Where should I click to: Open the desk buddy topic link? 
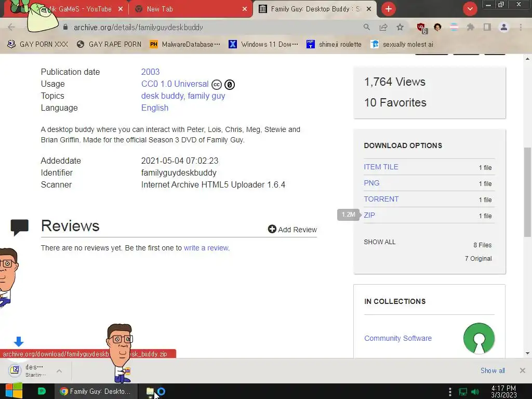point(163,96)
